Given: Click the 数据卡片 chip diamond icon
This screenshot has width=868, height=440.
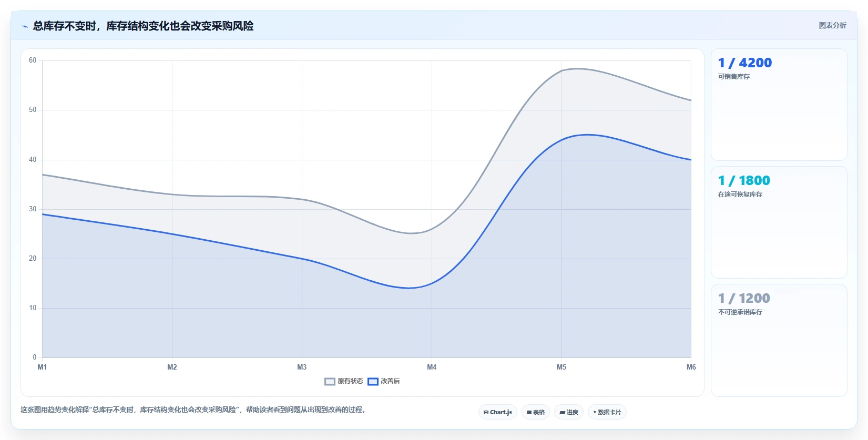Looking at the screenshot, I should tap(595, 412).
